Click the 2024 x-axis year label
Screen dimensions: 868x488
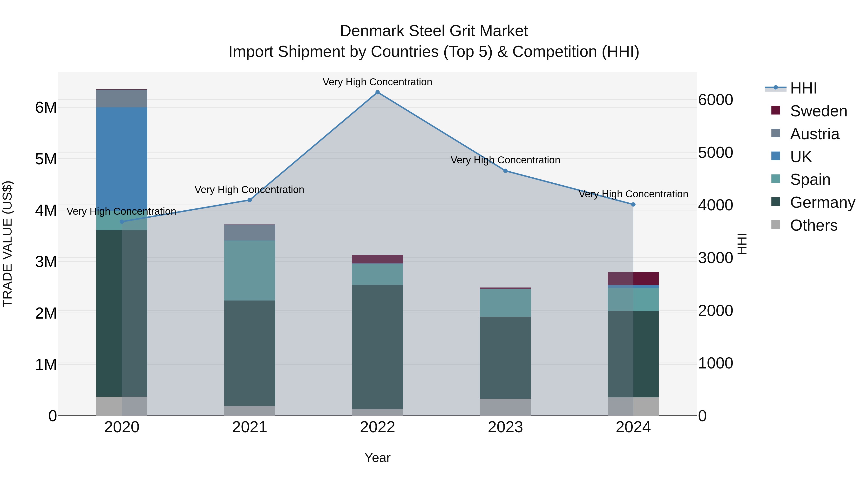point(633,427)
